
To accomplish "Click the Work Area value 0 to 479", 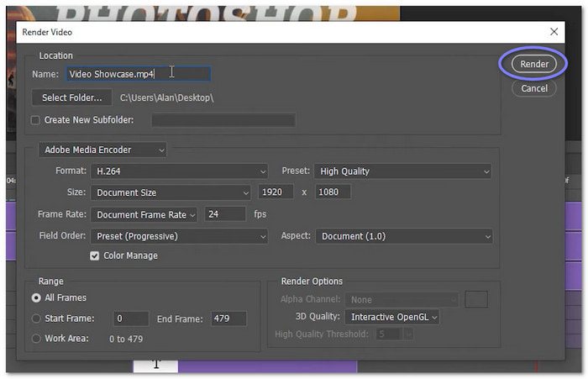I will click(126, 340).
